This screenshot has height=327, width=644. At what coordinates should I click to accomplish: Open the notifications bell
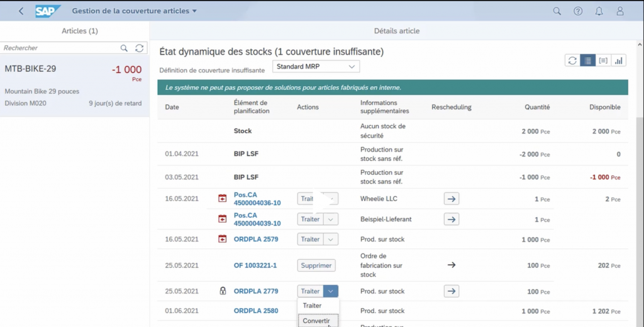point(599,11)
